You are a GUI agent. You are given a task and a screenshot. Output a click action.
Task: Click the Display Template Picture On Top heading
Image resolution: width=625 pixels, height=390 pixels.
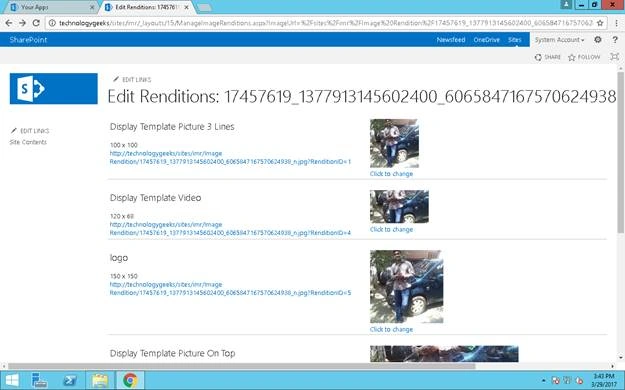click(x=173, y=353)
